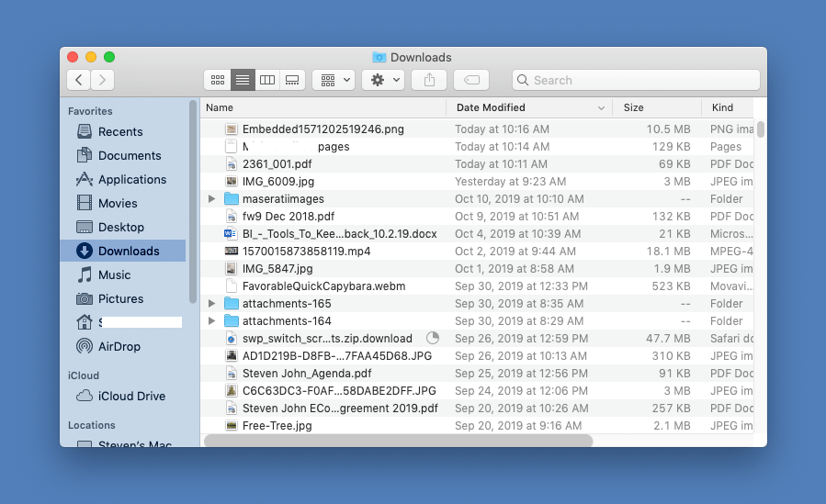Click the iCloud section header

pos(84,375)
